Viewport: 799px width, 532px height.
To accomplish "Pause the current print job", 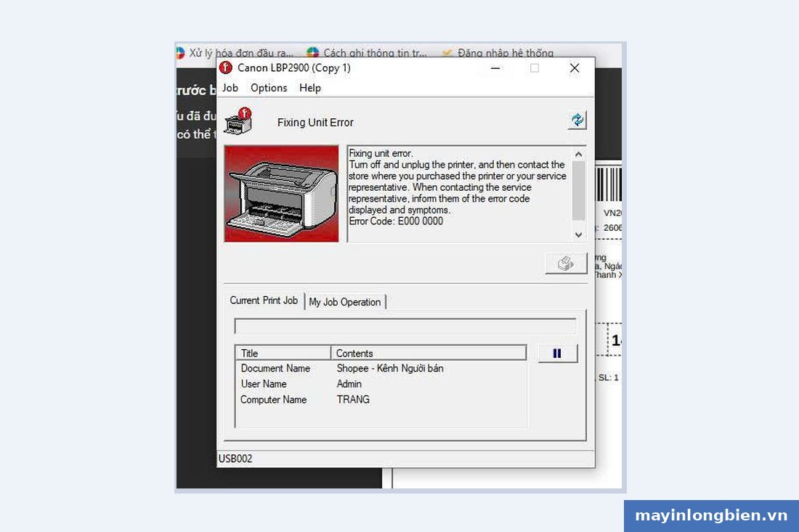I will click(x=557, y=353).
